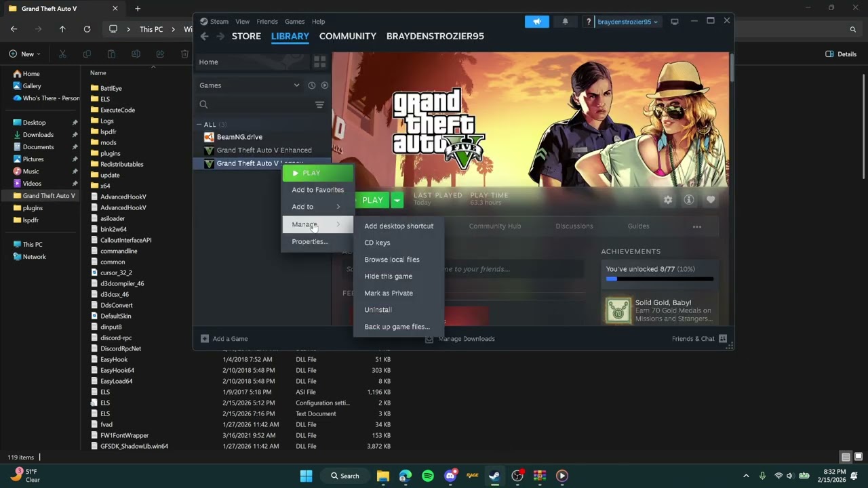
Task: Go up one folder level in File Explorer
Action: (x=62, y=29)
